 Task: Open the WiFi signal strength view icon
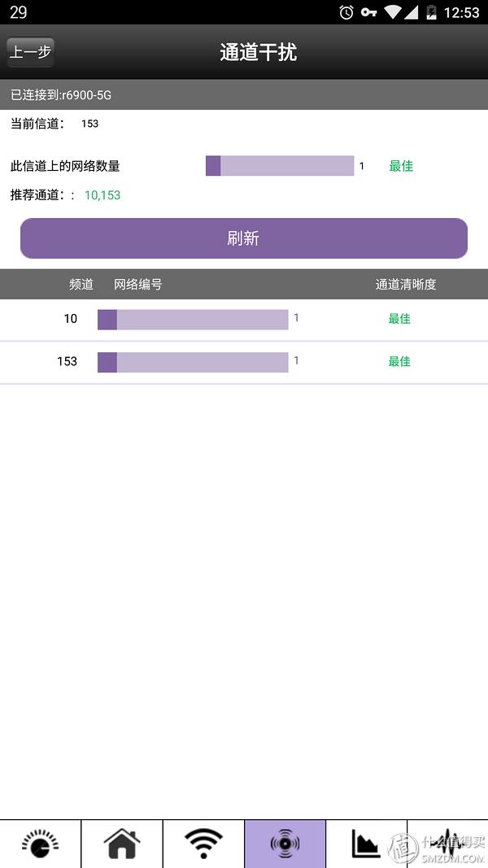tap(203, 844)
